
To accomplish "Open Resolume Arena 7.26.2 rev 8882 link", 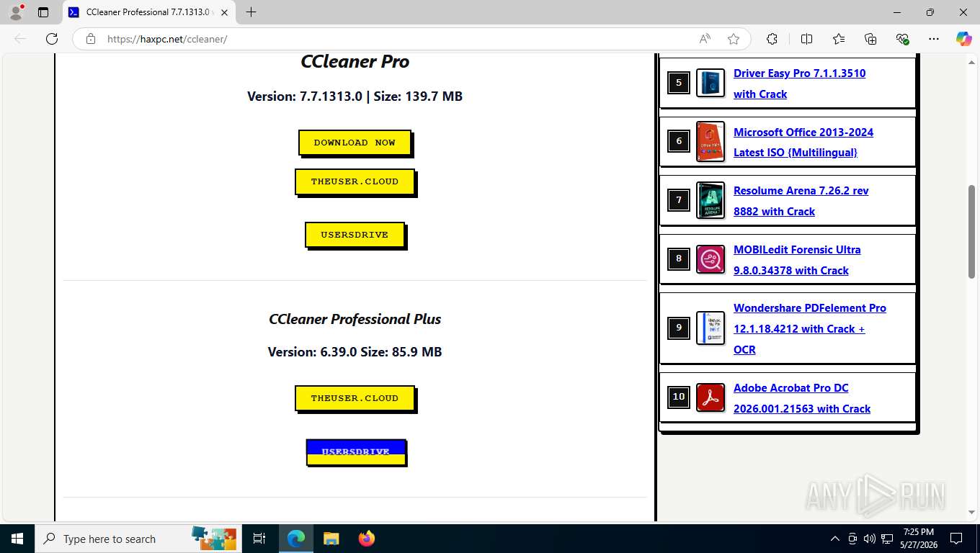I will point(801,201).
